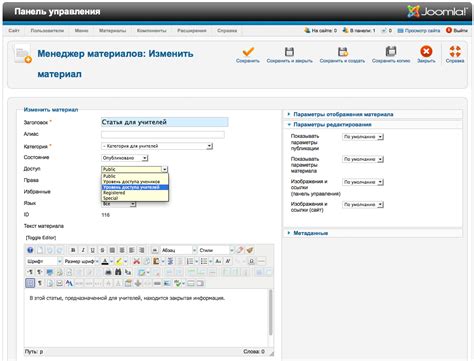Toggle the highlighted visual aid button
The height and width of the screenshot is (361, 474).
pyautogui.click(x=30, y=283)
